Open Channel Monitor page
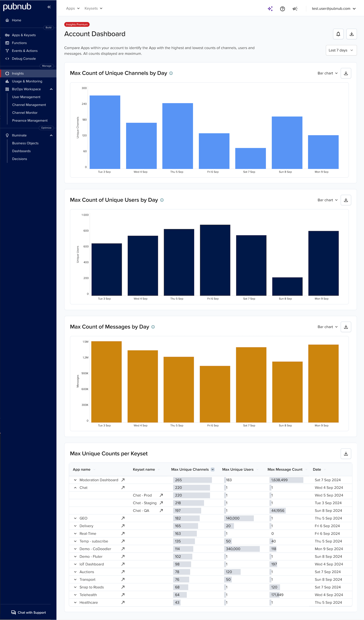Screen dimensions: 364x620 pos(25,112)
